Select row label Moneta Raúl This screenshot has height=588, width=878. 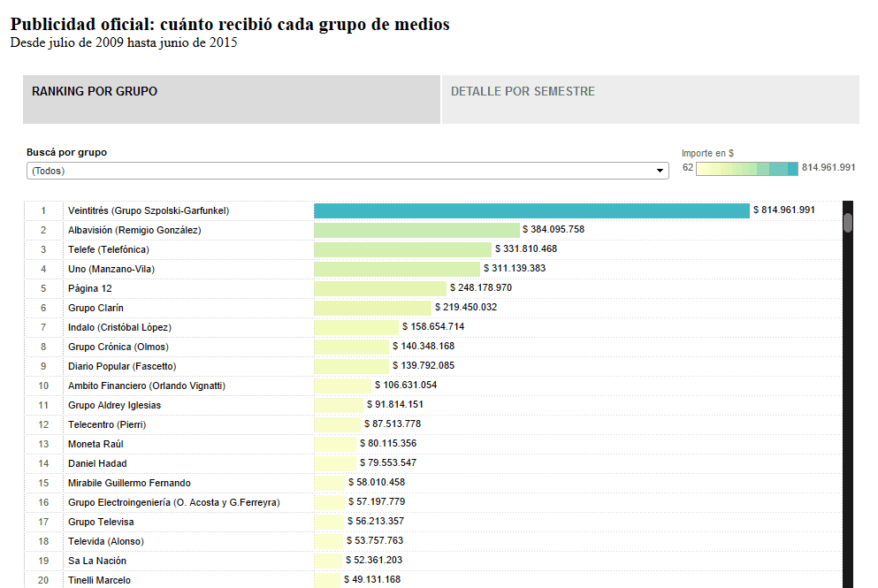click(95, 444)
